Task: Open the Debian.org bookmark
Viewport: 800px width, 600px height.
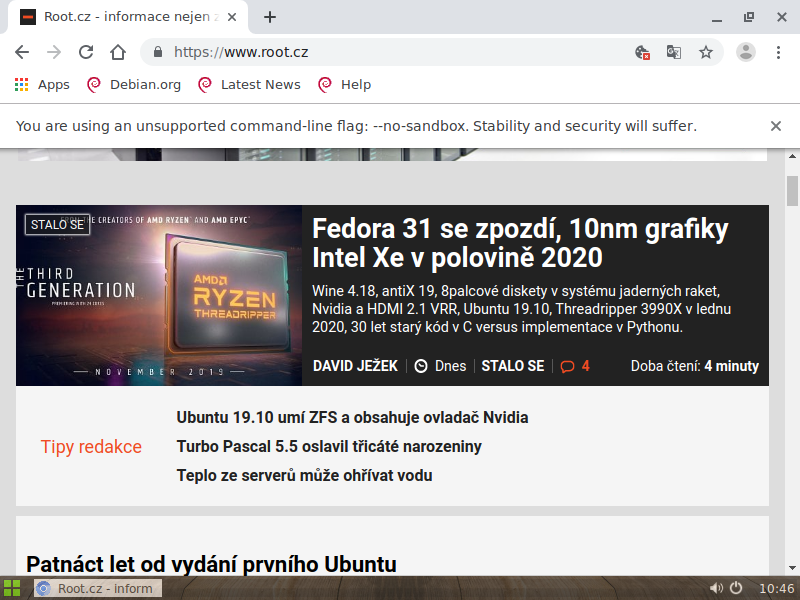Action: 133,84
